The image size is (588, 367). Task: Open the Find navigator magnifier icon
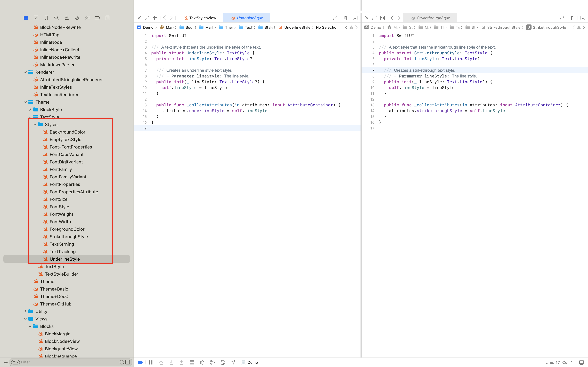[56, 18]
